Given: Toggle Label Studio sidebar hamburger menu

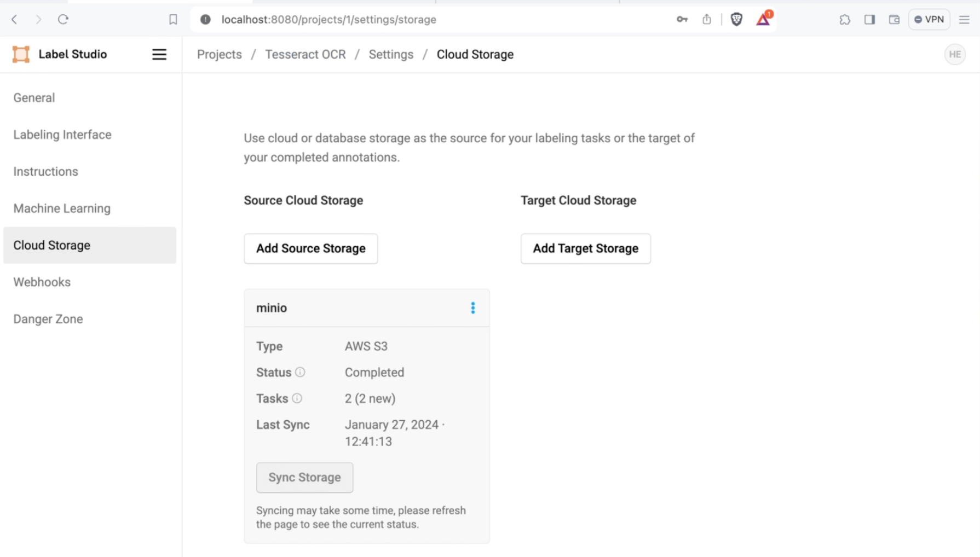Looking at the screenshot, I should coord(159,54).
